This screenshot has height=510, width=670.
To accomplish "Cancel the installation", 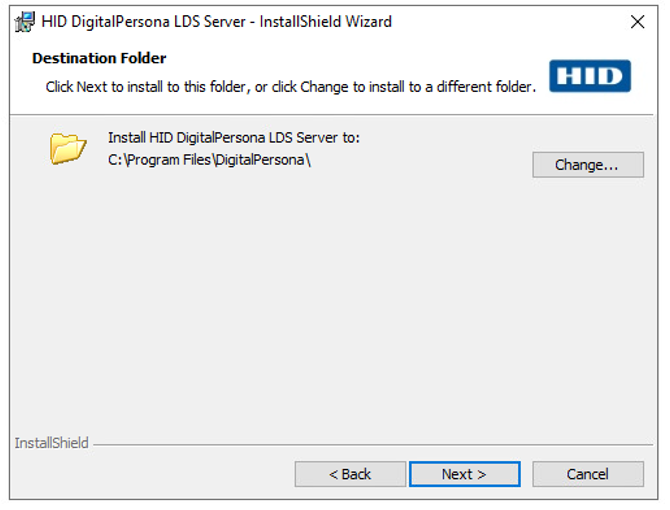I will point(587,474).
